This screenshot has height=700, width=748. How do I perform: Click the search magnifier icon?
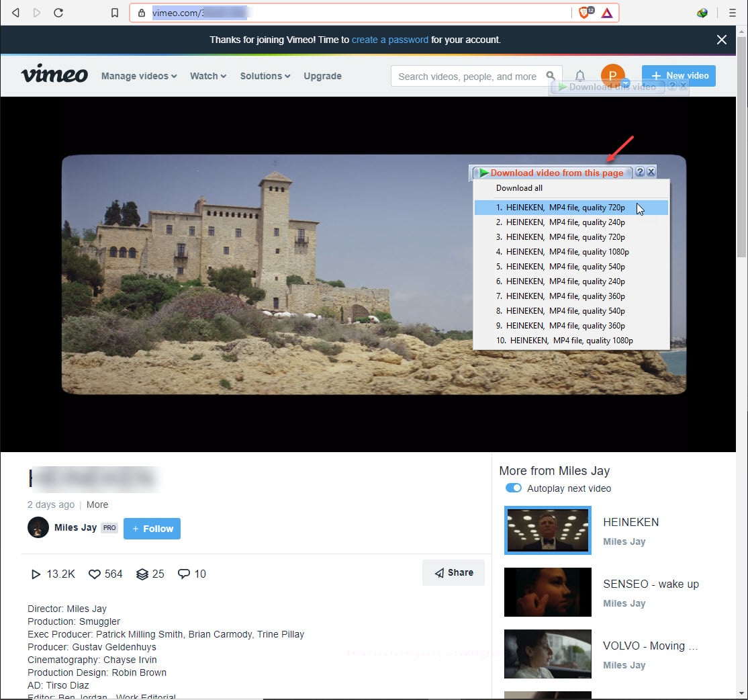[x=551, y=76]
